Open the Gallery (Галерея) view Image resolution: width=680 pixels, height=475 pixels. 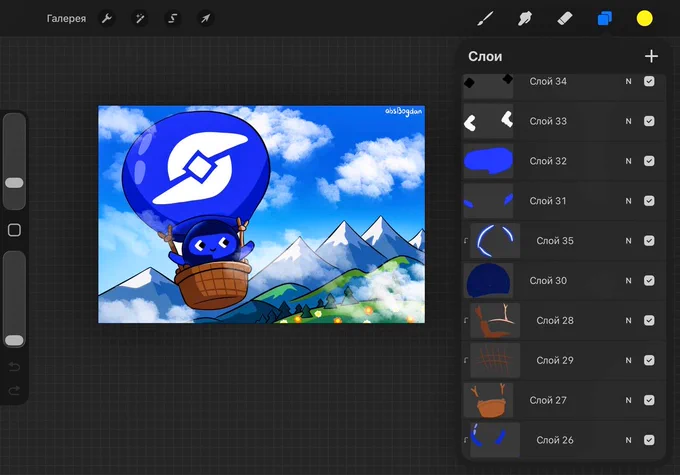(66, 19)
